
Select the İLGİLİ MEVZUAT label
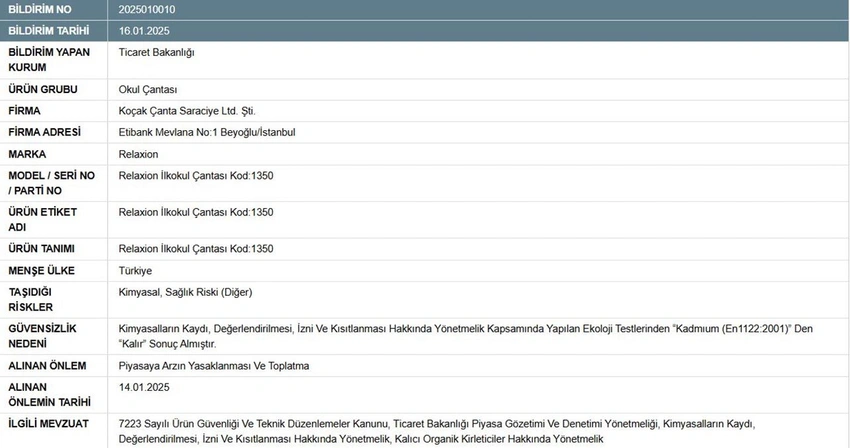(48, 424)
